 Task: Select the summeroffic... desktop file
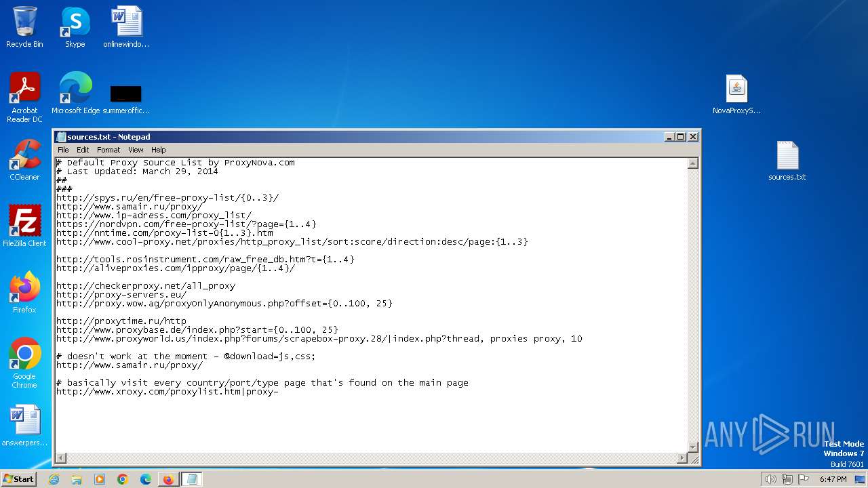tap(126, 98)
